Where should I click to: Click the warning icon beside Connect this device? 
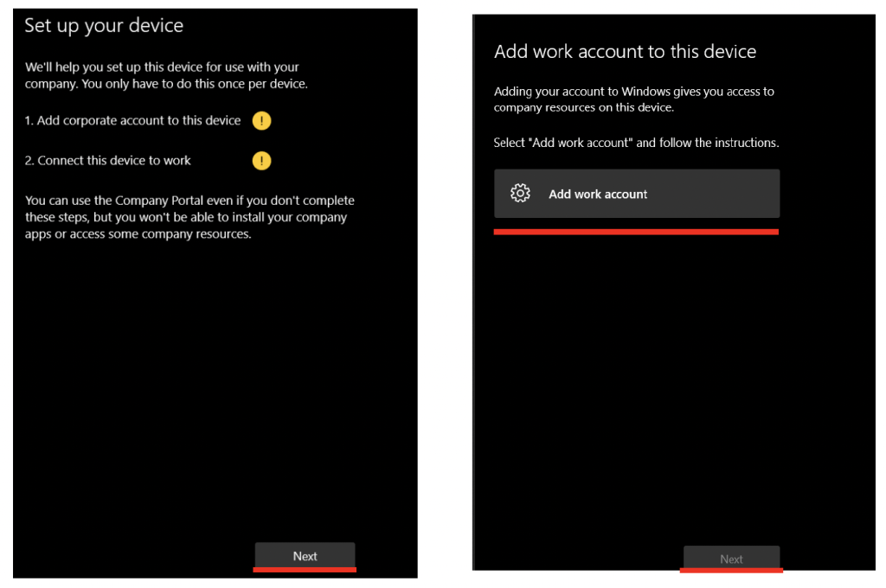pyautogui.click(x=261, y=161)
